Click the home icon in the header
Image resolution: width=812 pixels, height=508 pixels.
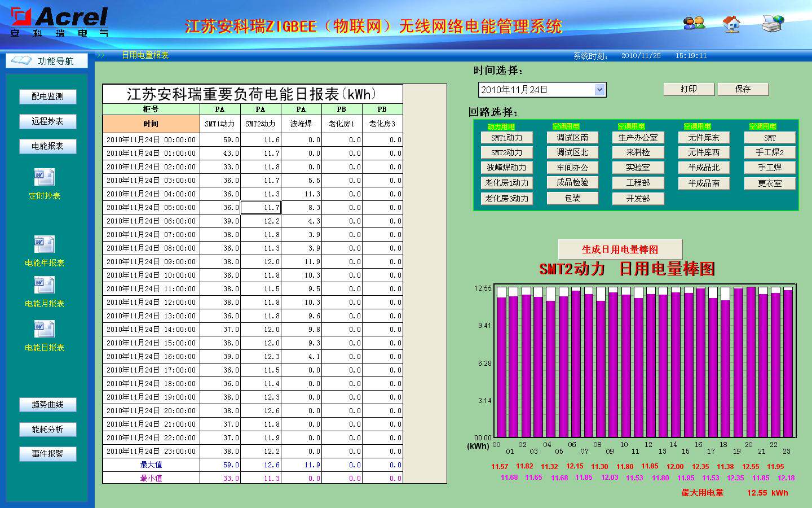tap(731, 24)
